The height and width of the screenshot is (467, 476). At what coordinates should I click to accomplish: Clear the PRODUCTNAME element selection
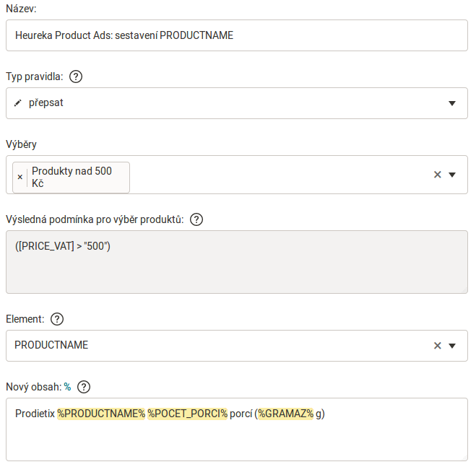437,346
